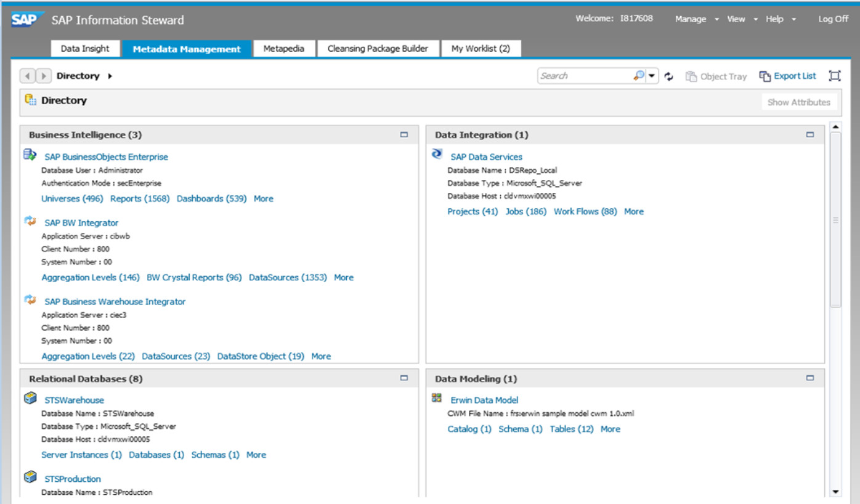Show More under Erwin Data Model
This screenshot has width=860, height=504.
point(611,429)
